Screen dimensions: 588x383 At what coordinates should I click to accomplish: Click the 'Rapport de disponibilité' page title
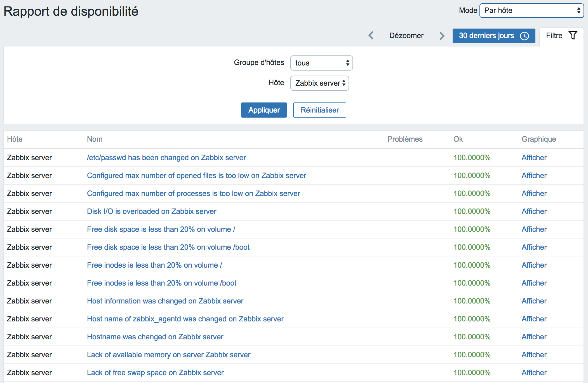coord(71,11)
